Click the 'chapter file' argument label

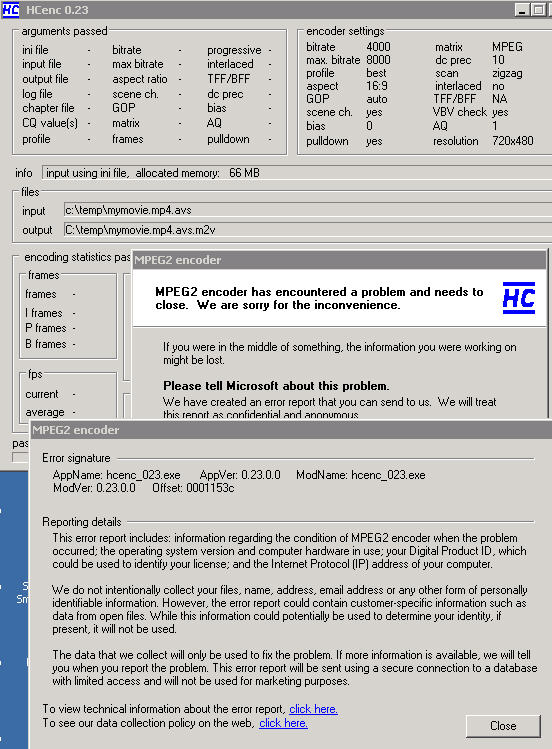point(48,108)
